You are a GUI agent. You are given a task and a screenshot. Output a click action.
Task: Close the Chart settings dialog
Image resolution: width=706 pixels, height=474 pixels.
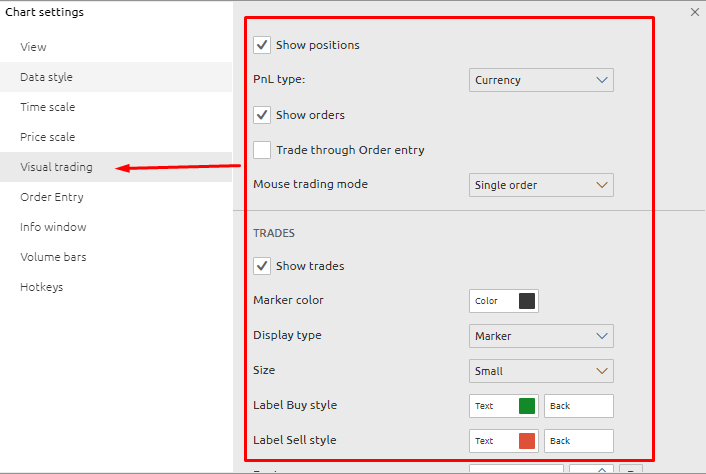point(695,12)
